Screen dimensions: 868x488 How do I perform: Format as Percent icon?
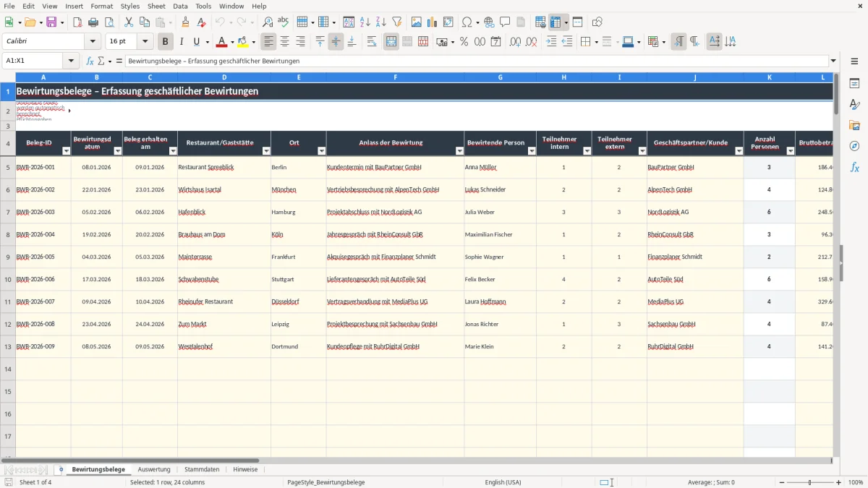point(464,42)
